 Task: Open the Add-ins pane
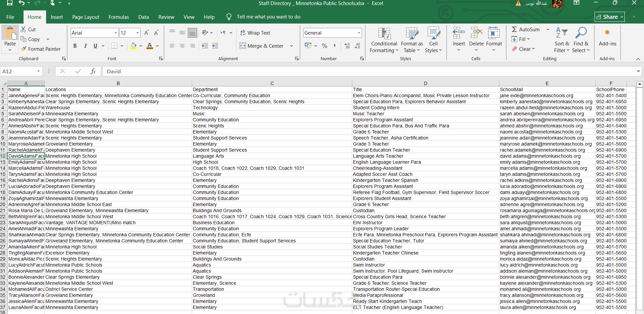pos(607,37)
